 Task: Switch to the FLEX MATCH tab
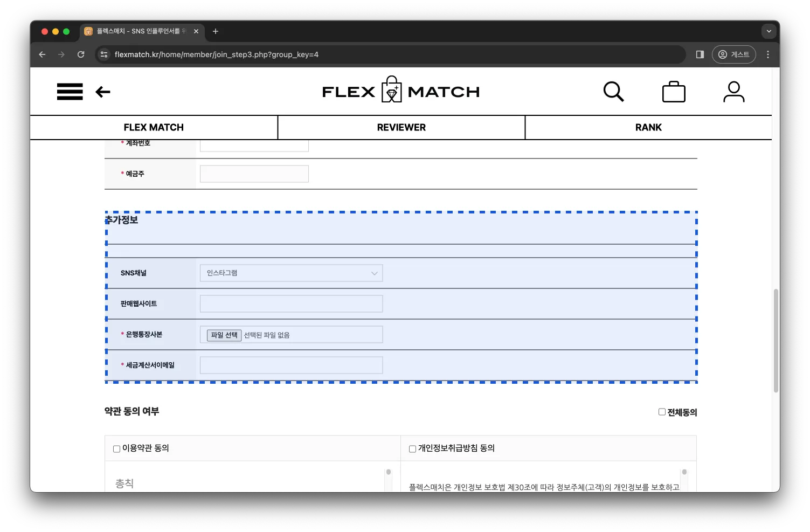154,127
